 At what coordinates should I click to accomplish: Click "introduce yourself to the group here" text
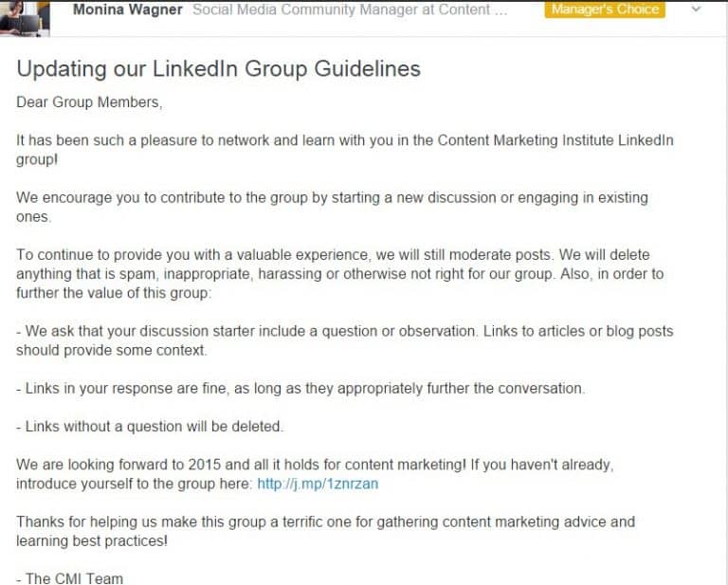[x=135, y=484]
